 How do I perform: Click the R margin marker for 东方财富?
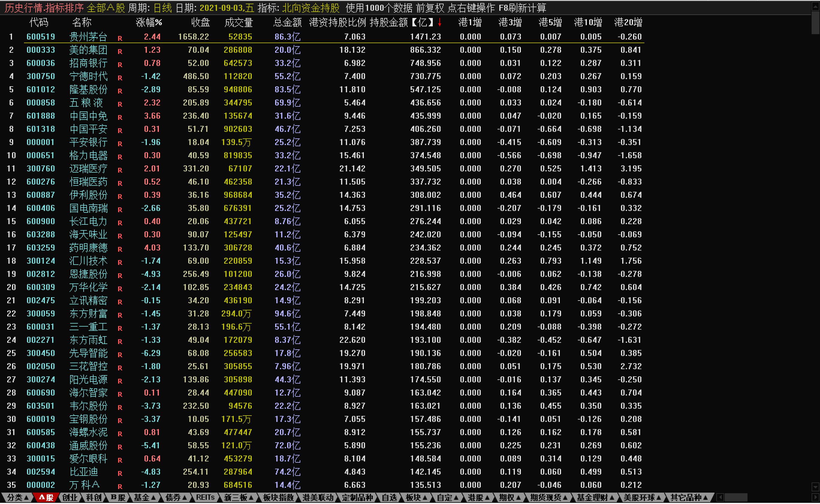[x=120, y=315]
